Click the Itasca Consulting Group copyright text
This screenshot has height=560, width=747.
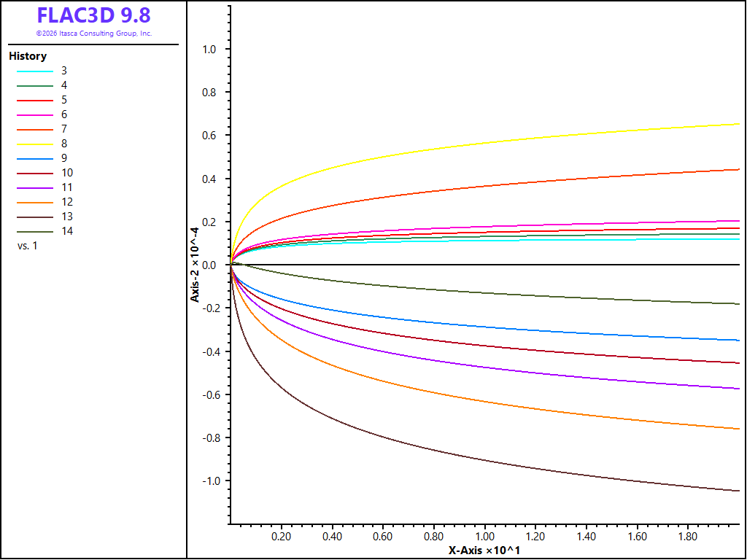pos(94,34)
